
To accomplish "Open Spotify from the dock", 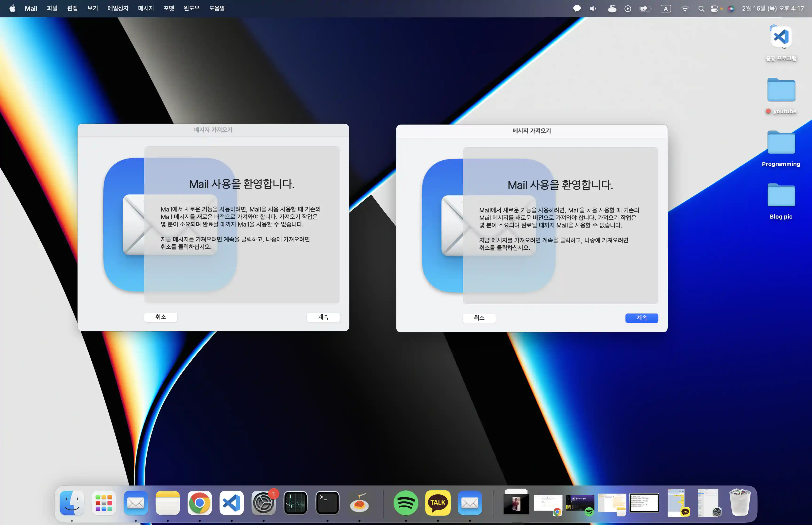I will tap(406, 503).
